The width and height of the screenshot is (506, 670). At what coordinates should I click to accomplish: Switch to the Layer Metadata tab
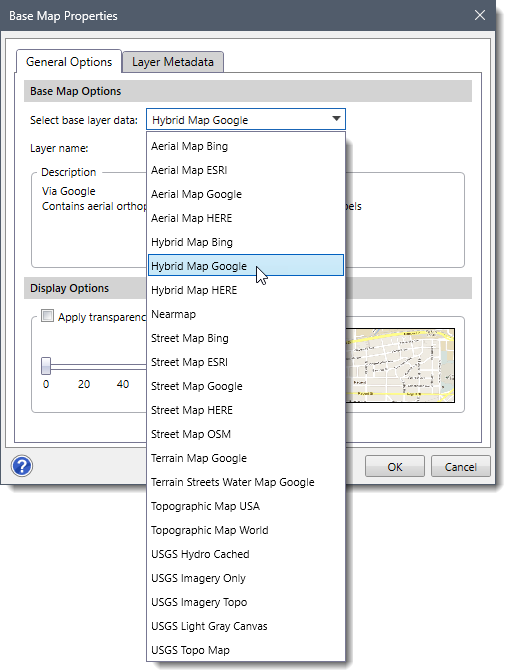[173, 62]
